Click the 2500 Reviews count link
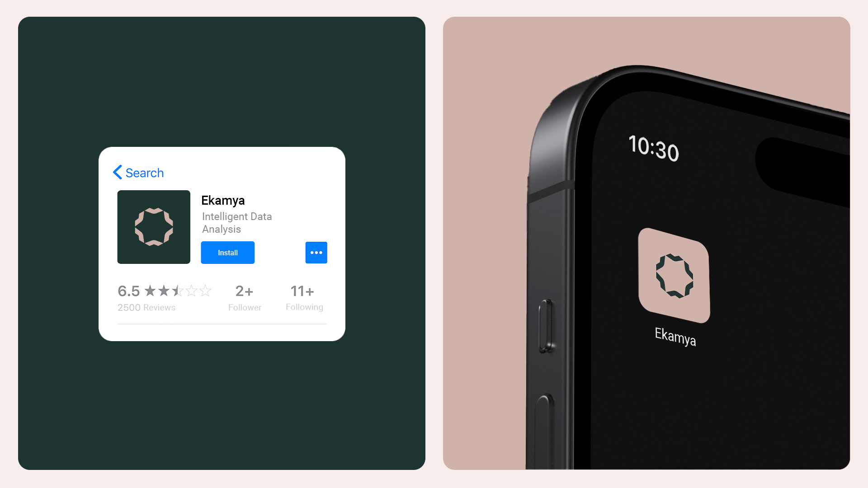Image resolution: width=868 pixels, height=488 pixels. coord(146,307)
